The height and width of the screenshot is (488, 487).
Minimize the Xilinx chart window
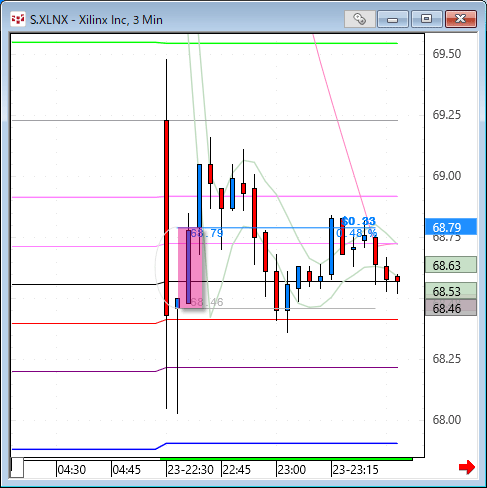pos(393,19)
